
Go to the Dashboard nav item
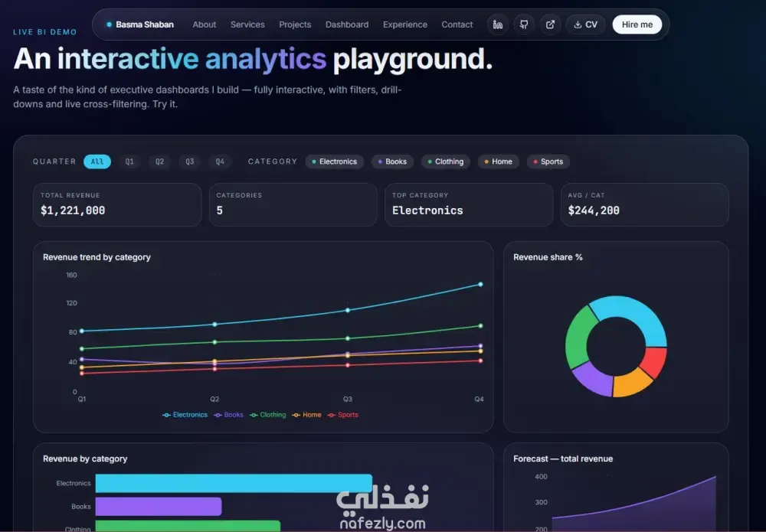(x=347, y=24)
